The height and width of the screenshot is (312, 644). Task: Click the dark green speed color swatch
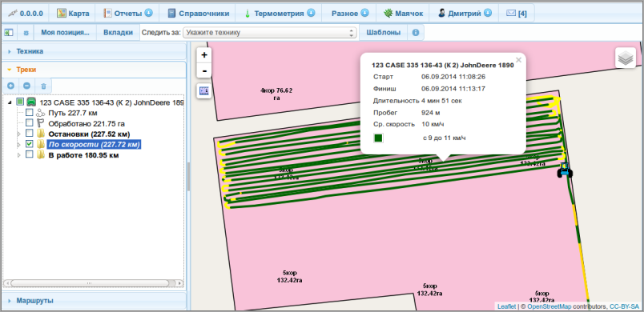[x=378, y=138]
